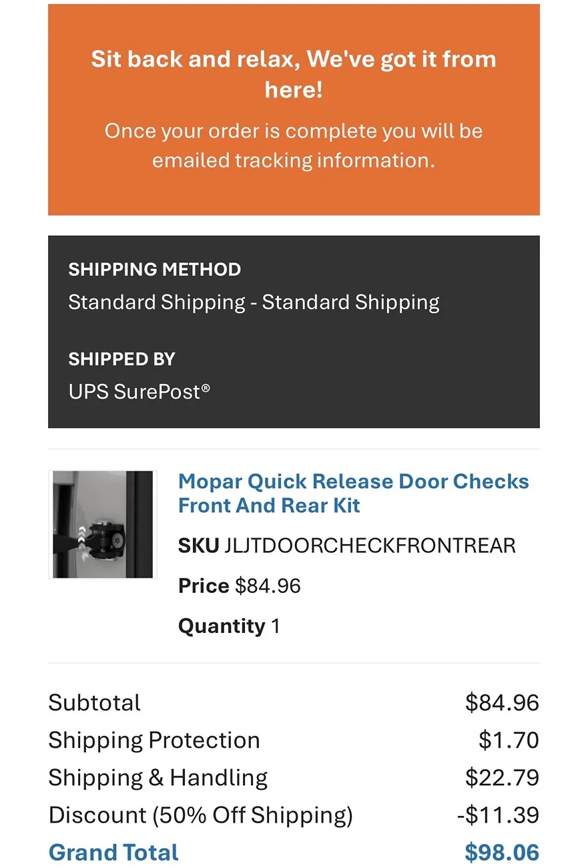Select the Shipping Protection label

click(x=154, y=740)
